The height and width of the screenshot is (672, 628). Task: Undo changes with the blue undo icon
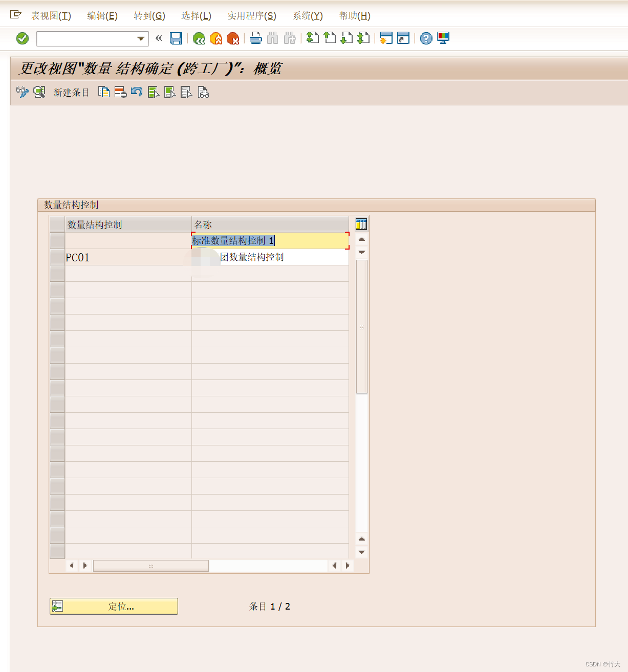(136, 93)
